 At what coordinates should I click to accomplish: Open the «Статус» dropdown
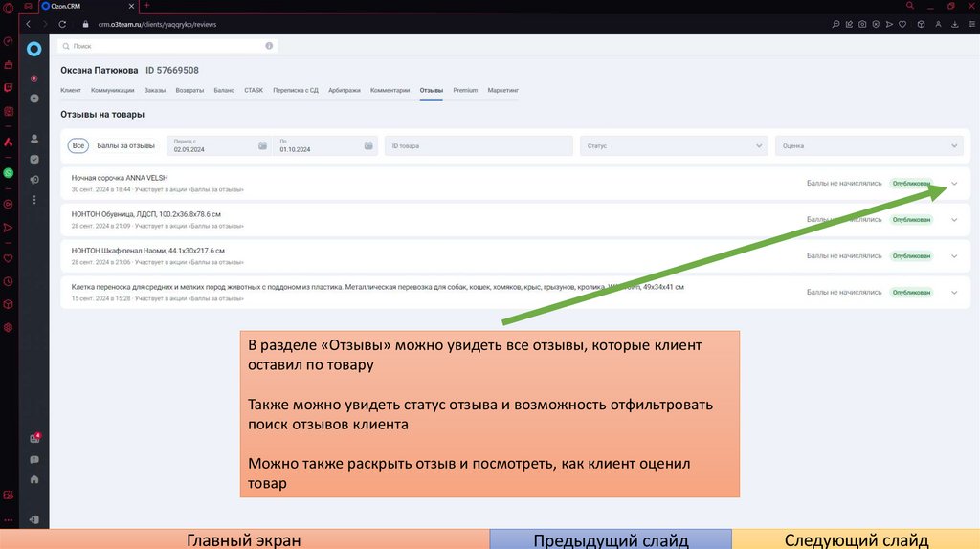tap(673, 145)
